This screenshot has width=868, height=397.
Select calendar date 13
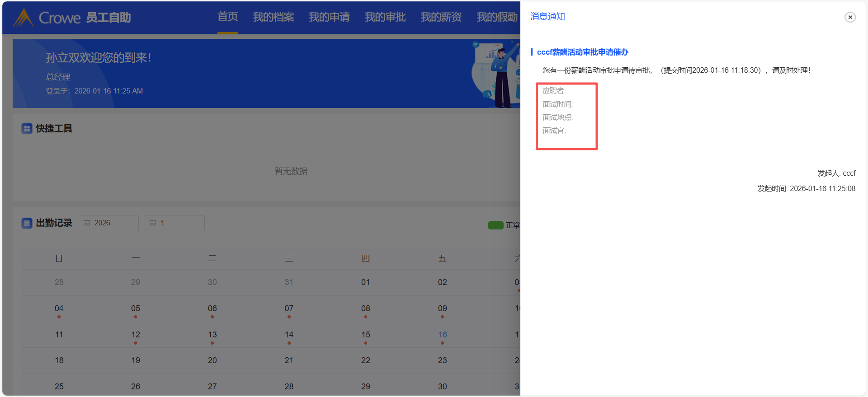point(212,335)
